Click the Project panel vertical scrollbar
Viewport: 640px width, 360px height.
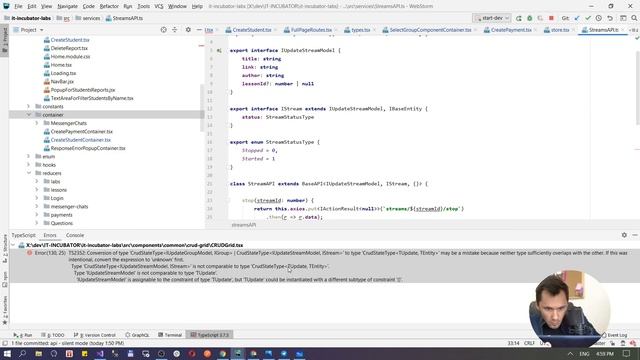202,108
